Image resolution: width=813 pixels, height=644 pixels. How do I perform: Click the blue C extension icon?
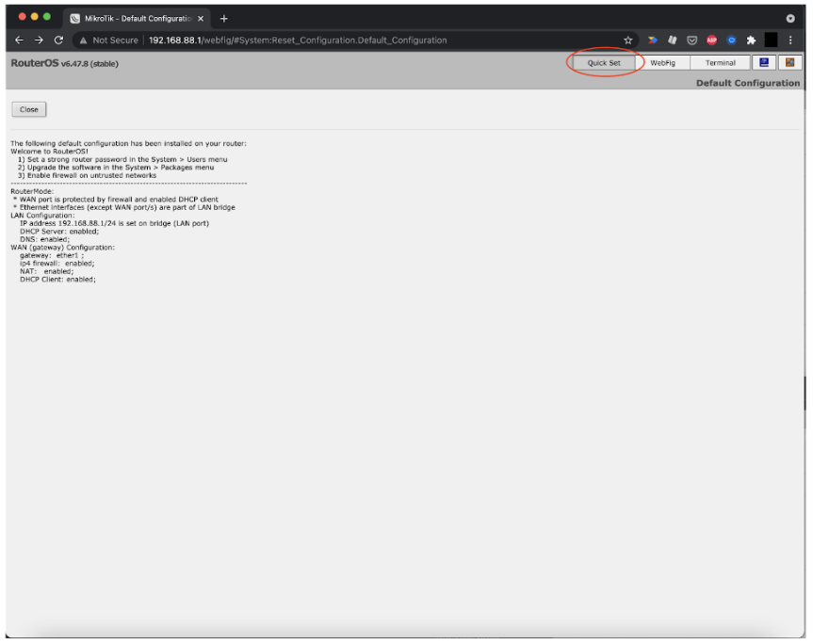(x=731, y=40)
